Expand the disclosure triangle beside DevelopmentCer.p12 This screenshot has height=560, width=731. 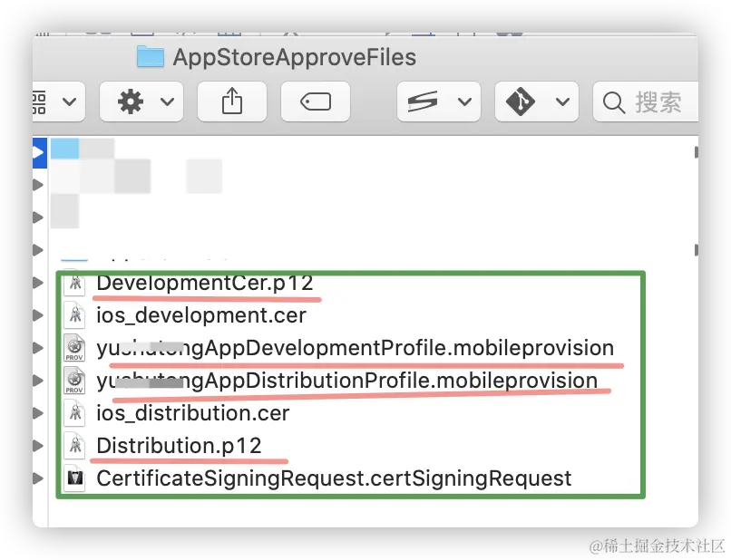coord(38,283)
